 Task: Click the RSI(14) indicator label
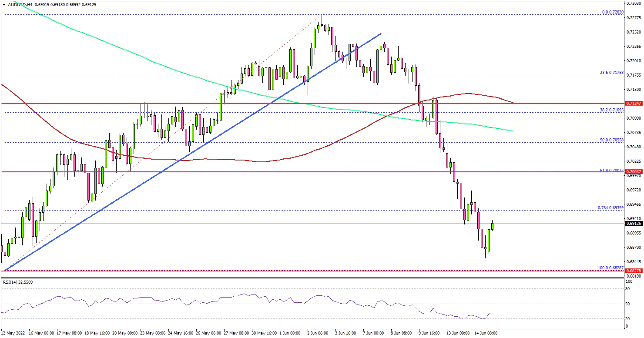pos(17,282)
